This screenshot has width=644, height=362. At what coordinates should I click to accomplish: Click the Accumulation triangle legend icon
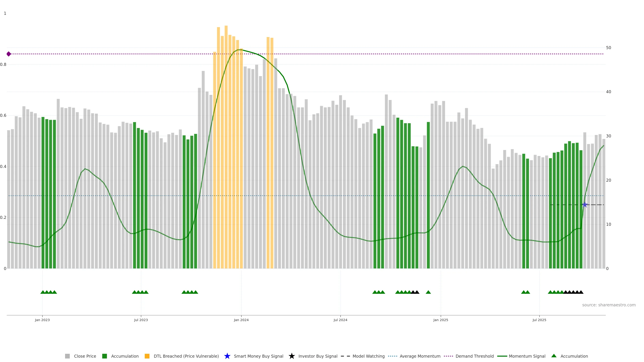click(x=554, y=356)
